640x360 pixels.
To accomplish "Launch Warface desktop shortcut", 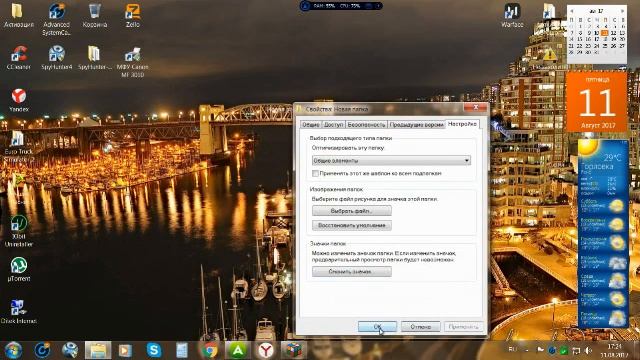I will 512,16.
